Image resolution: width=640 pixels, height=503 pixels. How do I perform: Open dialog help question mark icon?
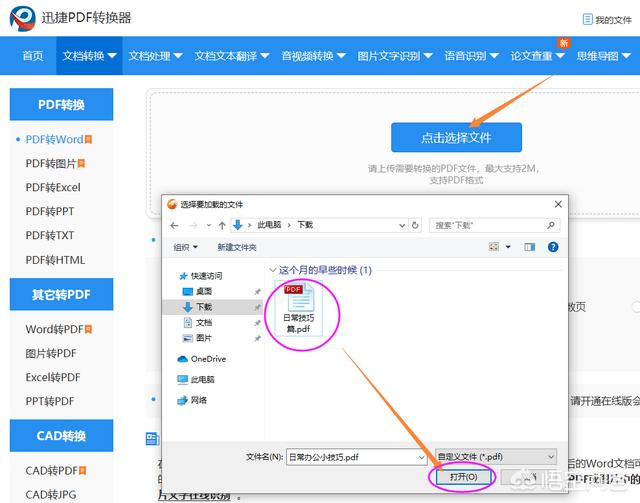553,247
